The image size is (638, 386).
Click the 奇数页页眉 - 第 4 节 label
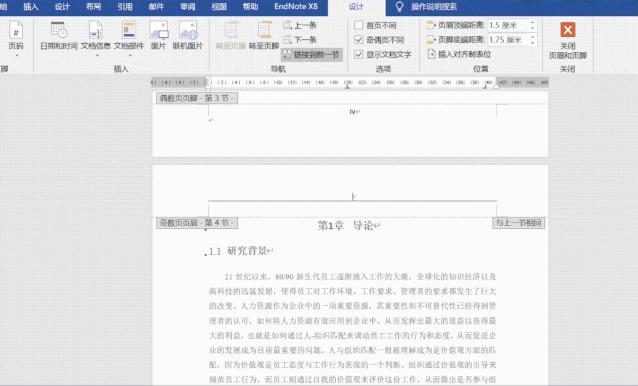[197, 223]
